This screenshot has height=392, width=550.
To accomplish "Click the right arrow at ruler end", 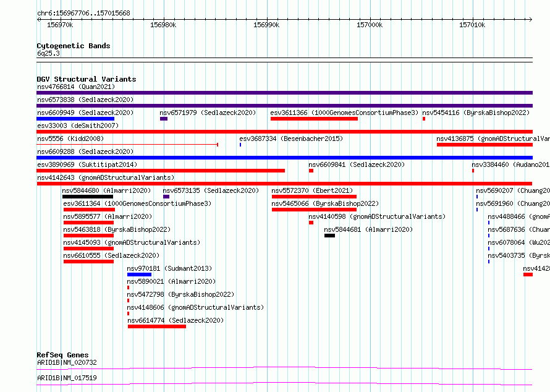I will click(x=531, y=20).
